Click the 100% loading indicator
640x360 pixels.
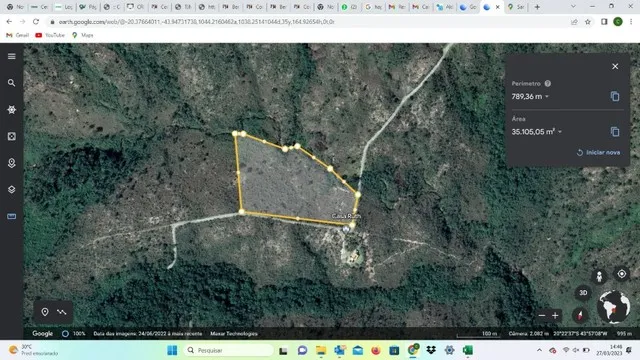74,333
